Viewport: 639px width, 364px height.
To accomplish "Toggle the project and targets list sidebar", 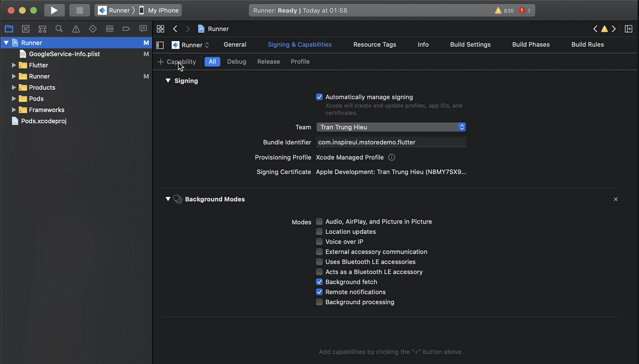I will point(160,45).
